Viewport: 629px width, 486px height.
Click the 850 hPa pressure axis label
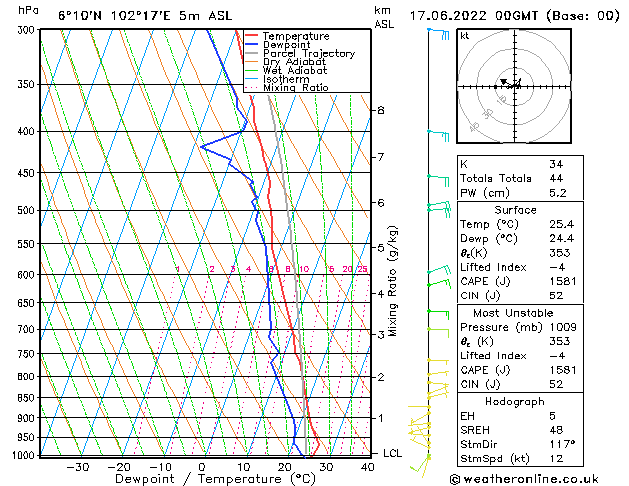28,398
